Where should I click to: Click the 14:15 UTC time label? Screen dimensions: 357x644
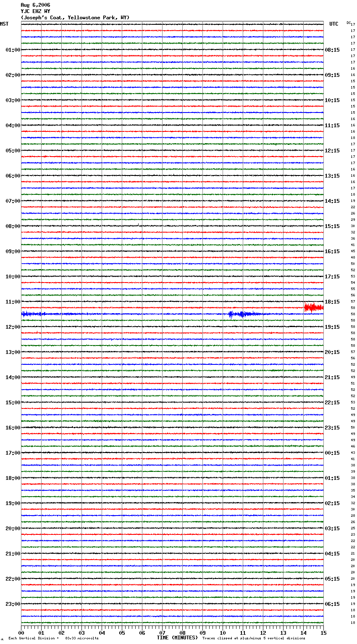click(x=332, y=201)
